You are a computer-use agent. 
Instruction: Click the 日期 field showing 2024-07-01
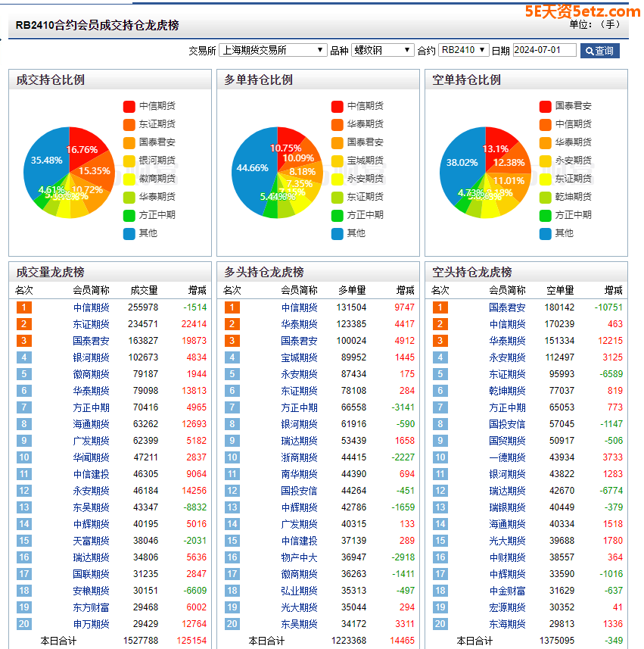[x=544, y=50]
